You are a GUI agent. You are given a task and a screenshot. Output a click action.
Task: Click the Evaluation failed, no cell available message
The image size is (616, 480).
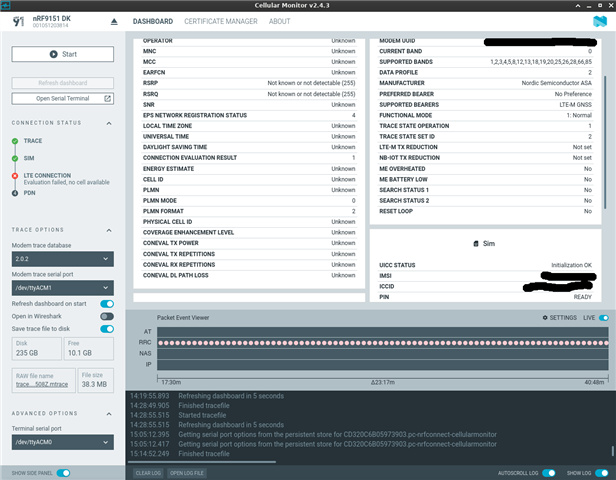coord(66,182)
